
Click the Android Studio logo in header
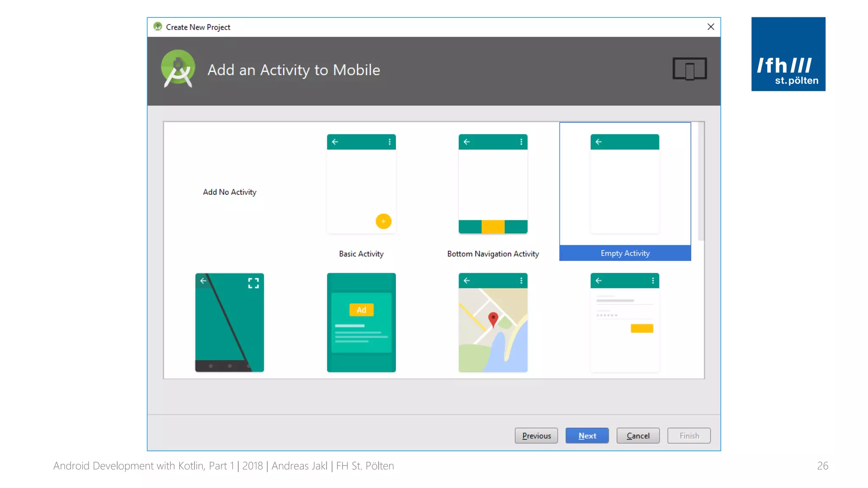[x=178, y=69]
